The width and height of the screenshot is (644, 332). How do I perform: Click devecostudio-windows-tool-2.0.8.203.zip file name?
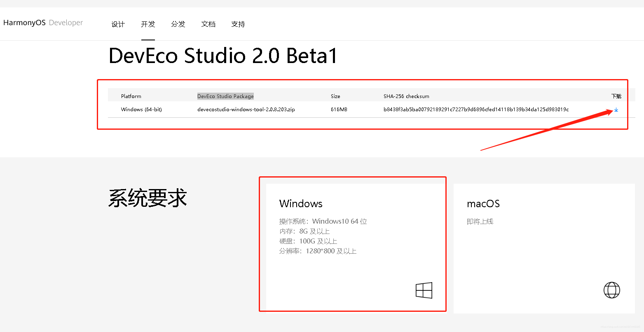click(246, 110)
